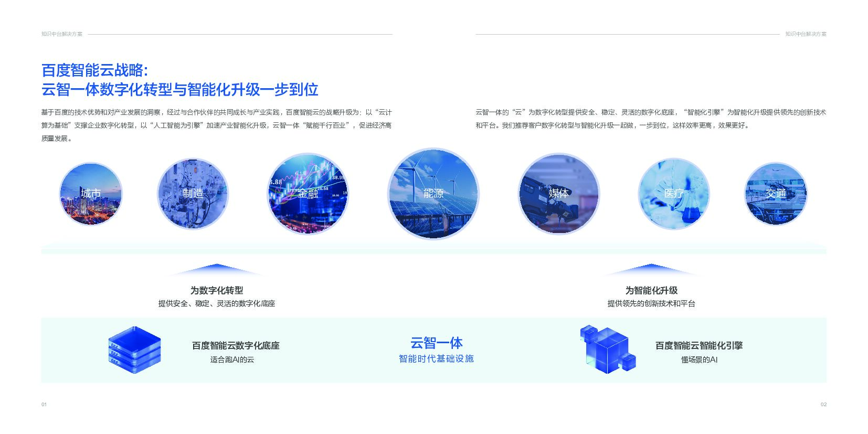Click the 能源 wind turbine circle
Viewport: 868px width, 434px height.
[433, 194]
